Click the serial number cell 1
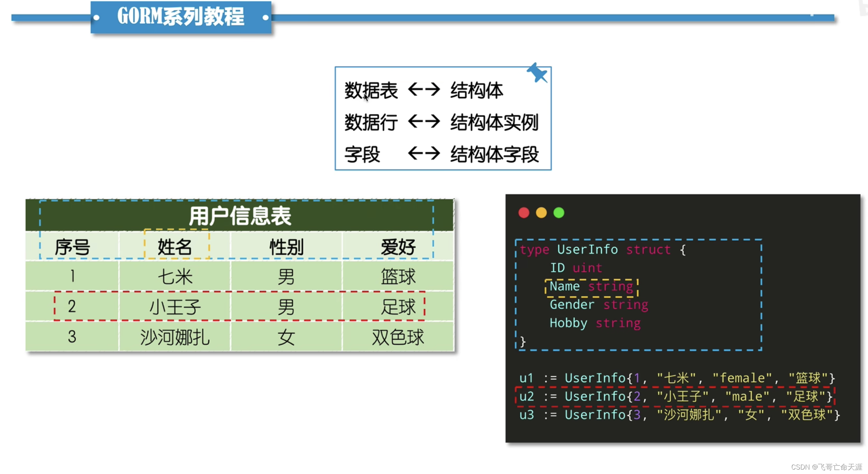 72,276
